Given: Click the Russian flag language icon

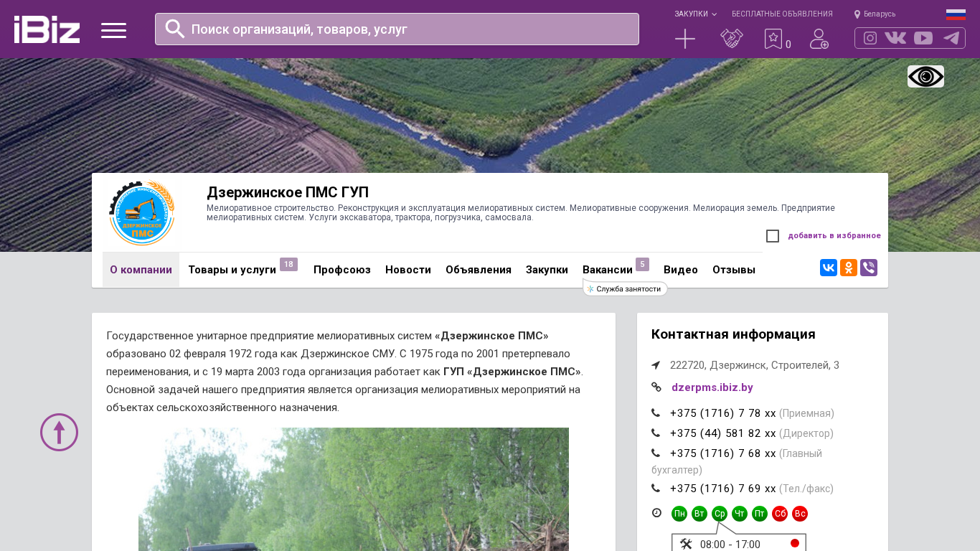Looking at the screenshot, I should coord(956,14).
